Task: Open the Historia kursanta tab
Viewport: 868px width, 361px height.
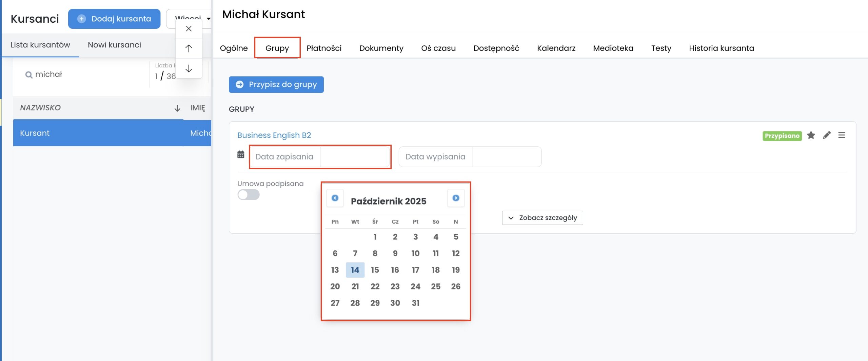Action: pyautogui.click(x=721, y=48)
